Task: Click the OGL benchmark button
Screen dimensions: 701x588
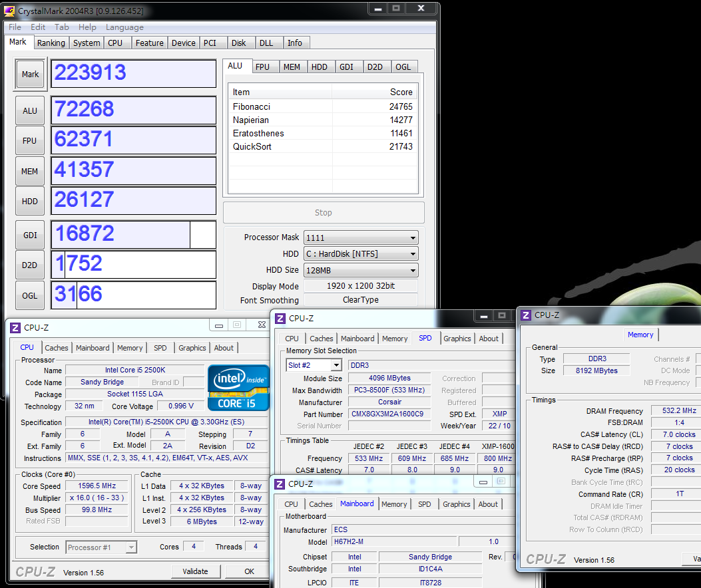Action: 30,295
